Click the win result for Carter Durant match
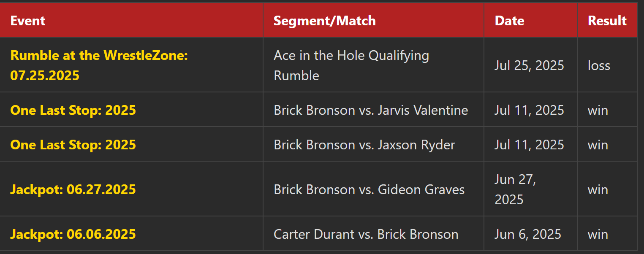This screenshot has height=254, width=644. tap(607, 234)
